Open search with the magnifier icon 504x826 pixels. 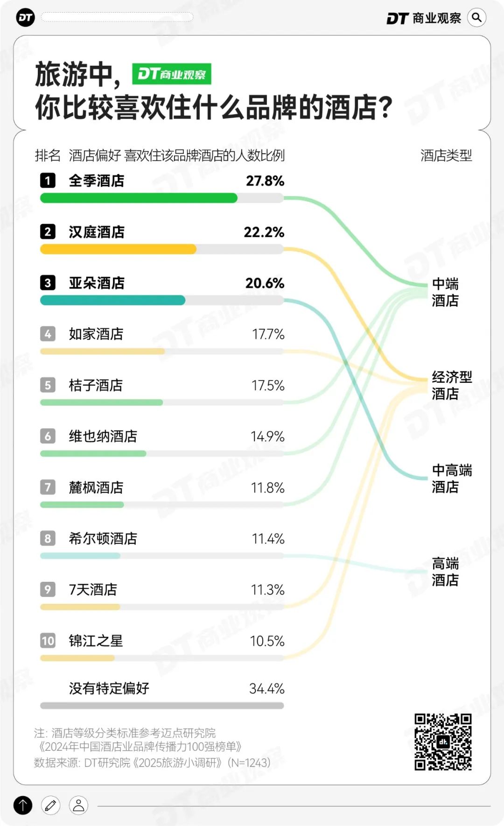[476, 18]
